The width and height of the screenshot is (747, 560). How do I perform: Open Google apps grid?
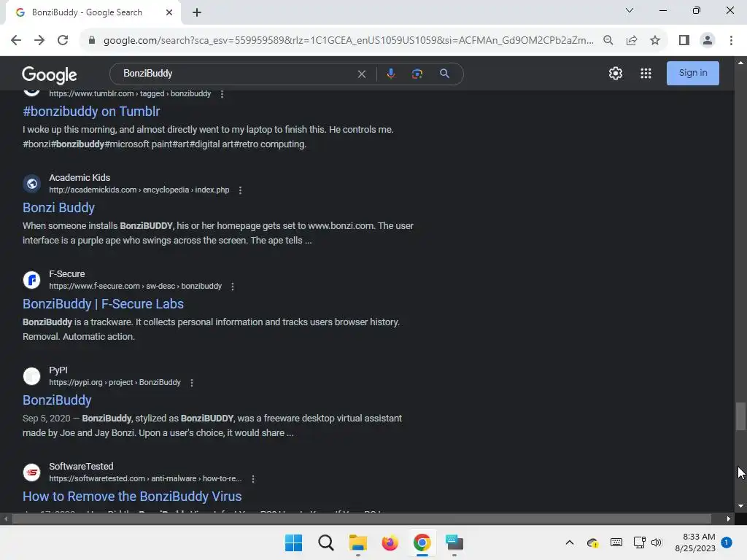coord(646,74)
